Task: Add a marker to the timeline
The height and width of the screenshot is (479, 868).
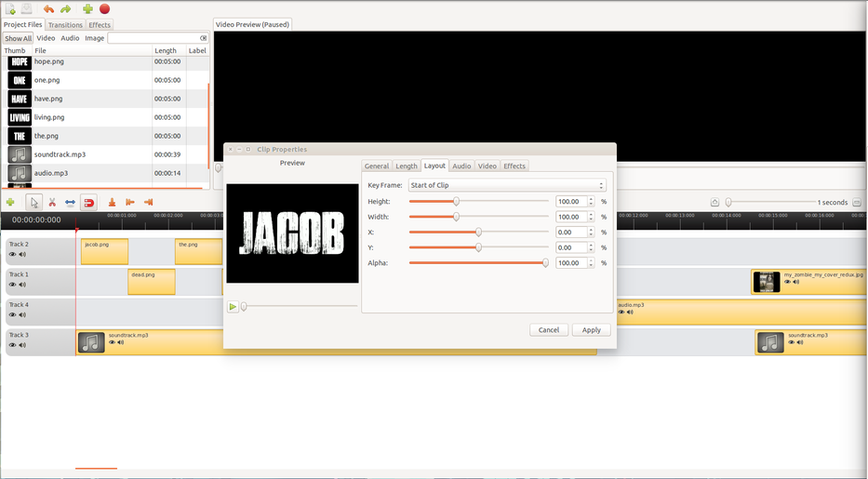Action: click(112, 203)
